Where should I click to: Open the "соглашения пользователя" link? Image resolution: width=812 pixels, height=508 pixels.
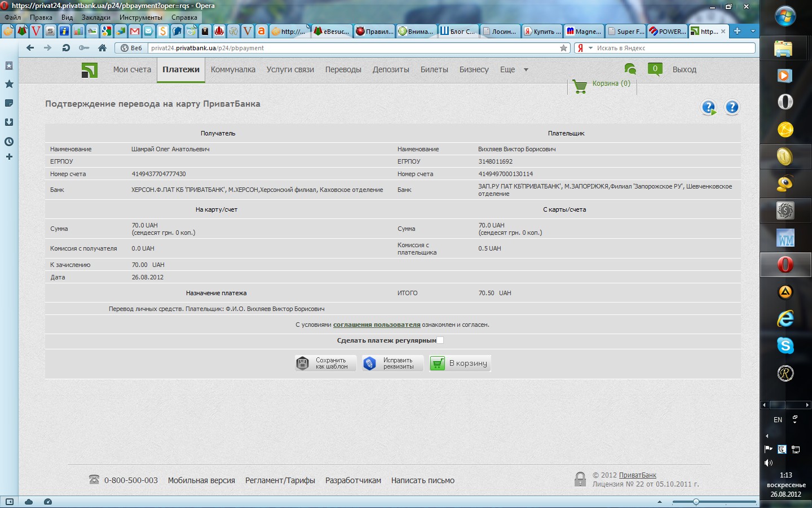click(x=377, y=325)
